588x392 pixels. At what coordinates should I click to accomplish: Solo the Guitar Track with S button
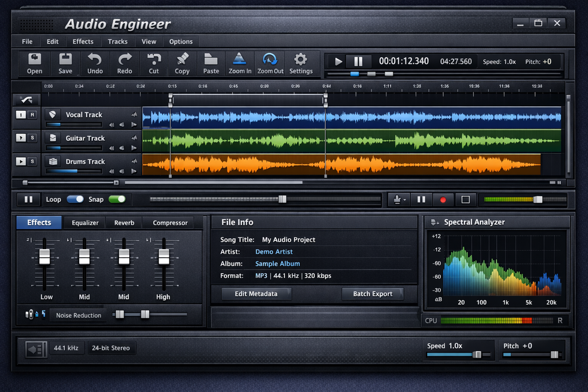click(33, 138)
